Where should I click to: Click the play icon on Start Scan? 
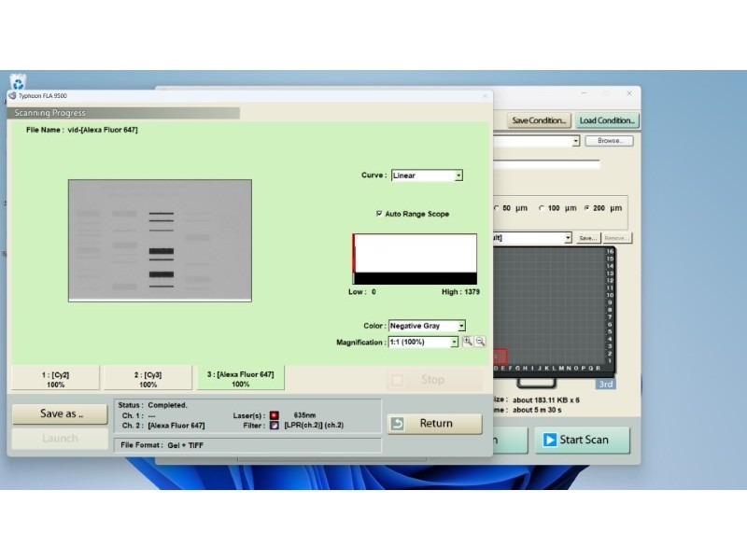(549, 440)
